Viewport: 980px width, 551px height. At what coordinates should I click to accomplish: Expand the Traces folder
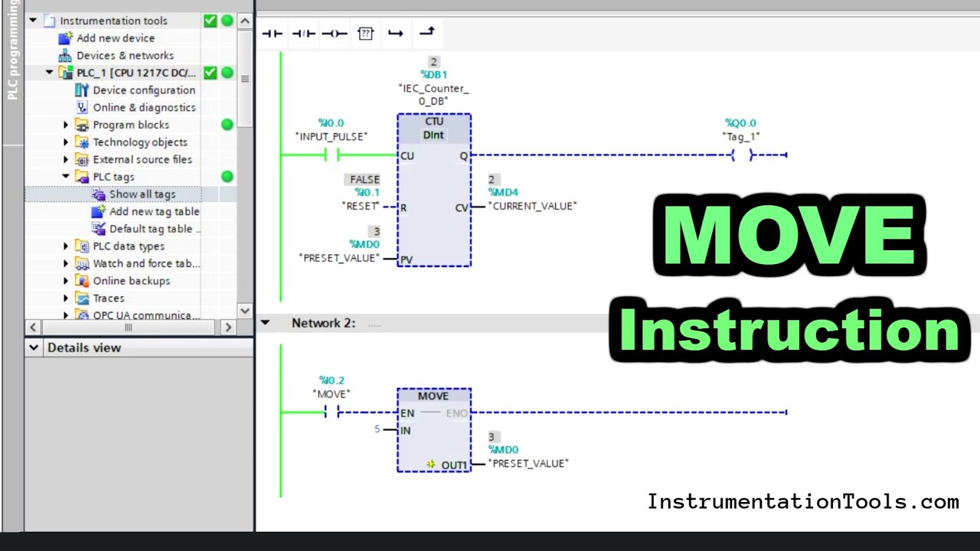65,298
